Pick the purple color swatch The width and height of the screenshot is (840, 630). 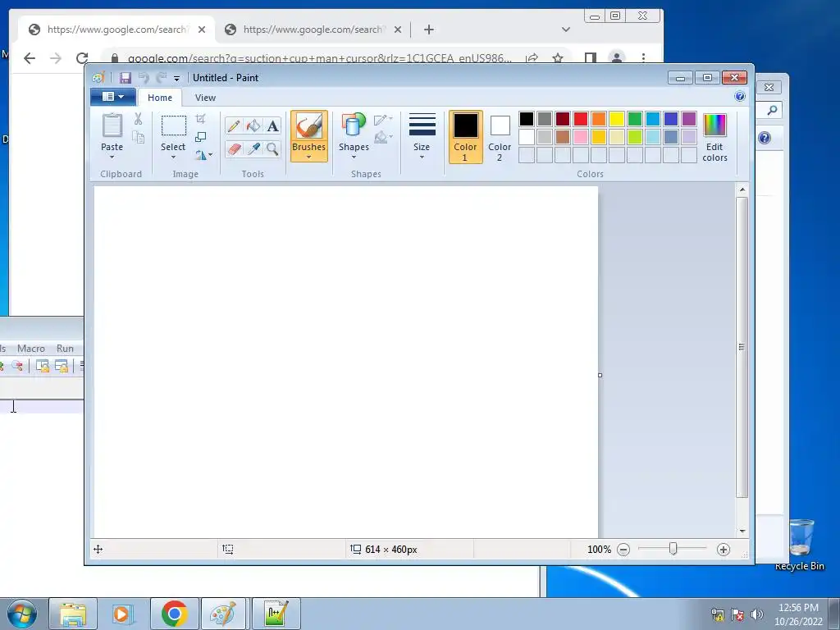[x=689, y=119]
